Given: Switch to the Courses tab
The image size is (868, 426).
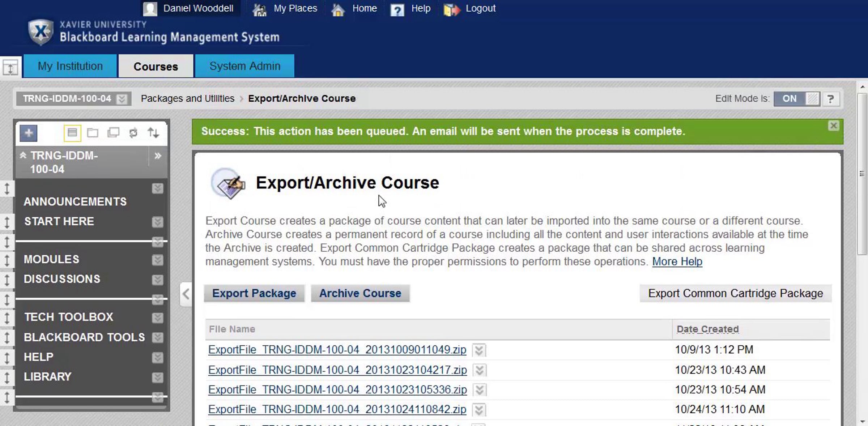Looking at the screenshot, I should coord(156,66).
